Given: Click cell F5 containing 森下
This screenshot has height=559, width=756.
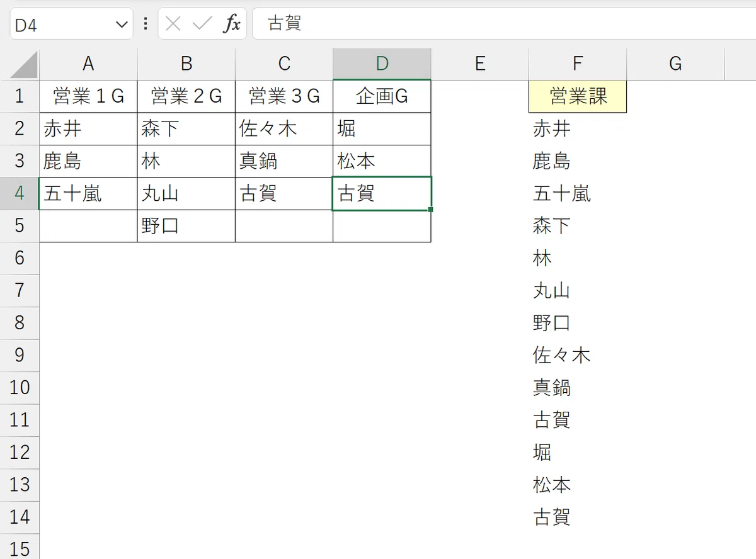Looking at the screenshot, I should tap(578, 226).
